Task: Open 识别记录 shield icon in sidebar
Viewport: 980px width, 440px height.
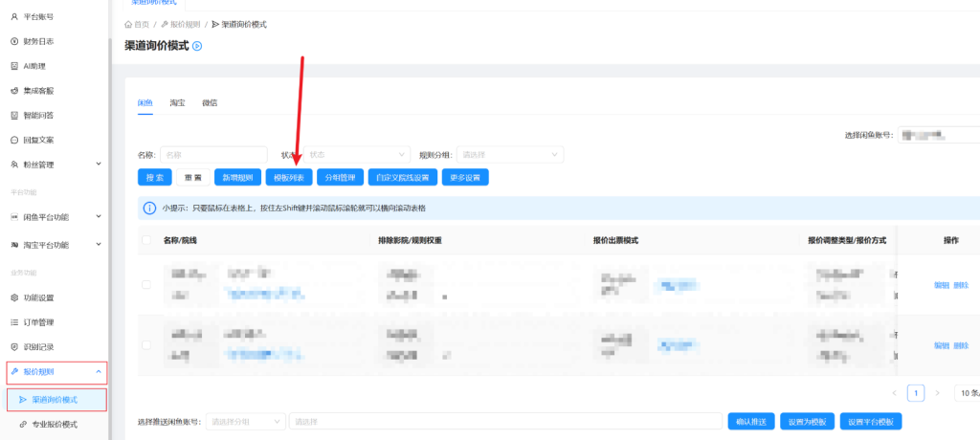Action: pyautogui.click(x=14, y=347)
